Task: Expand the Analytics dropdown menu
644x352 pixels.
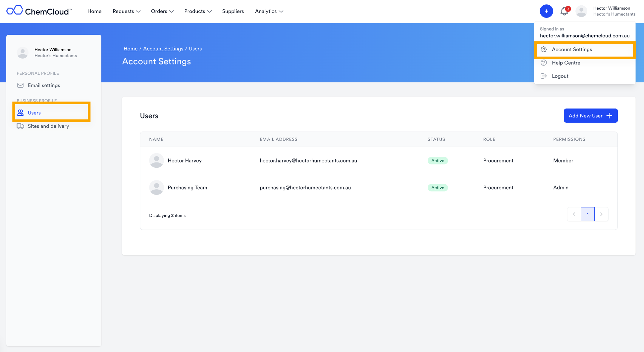Action: (x=269, y=11)
